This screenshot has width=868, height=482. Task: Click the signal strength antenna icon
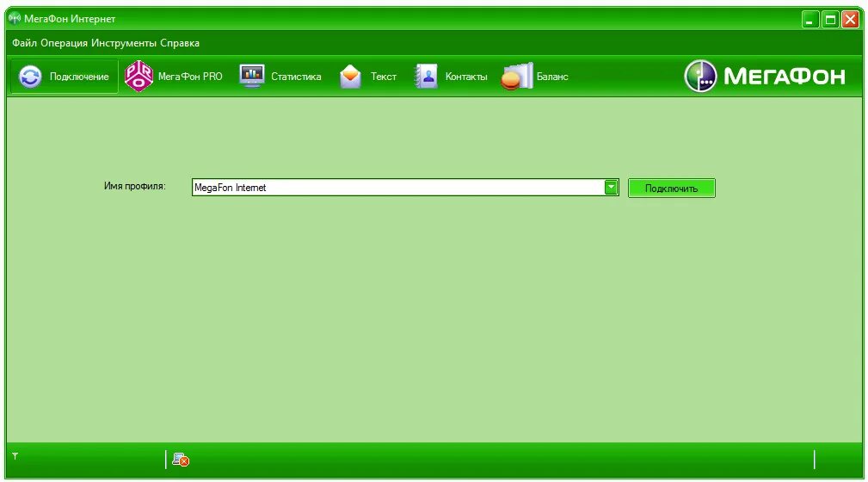[15, 456]
